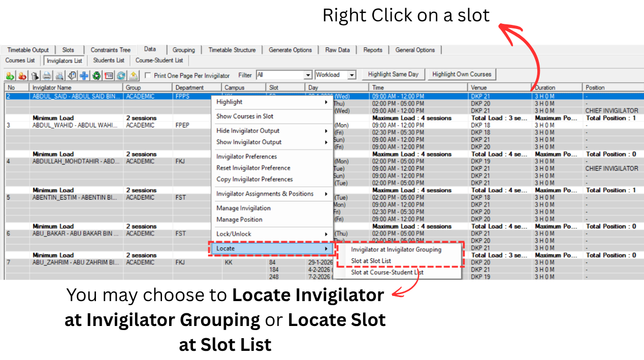Click the yellow export upload icon

[x=133, y=76]
